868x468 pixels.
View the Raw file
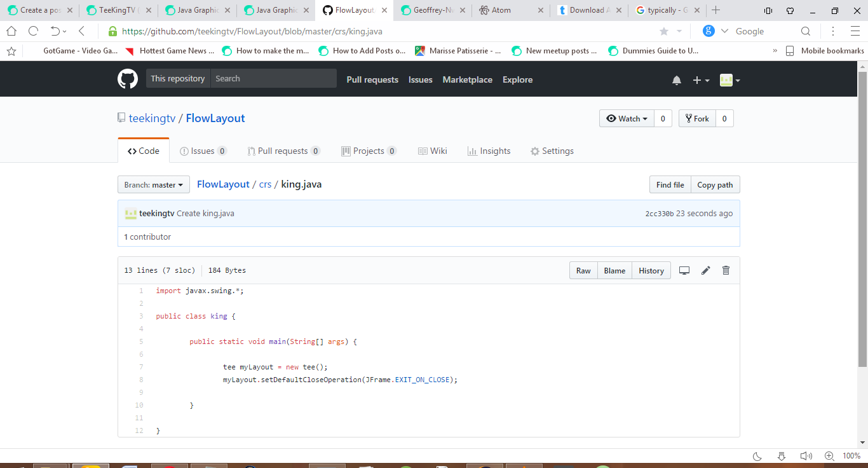click(x=583, y=270)
